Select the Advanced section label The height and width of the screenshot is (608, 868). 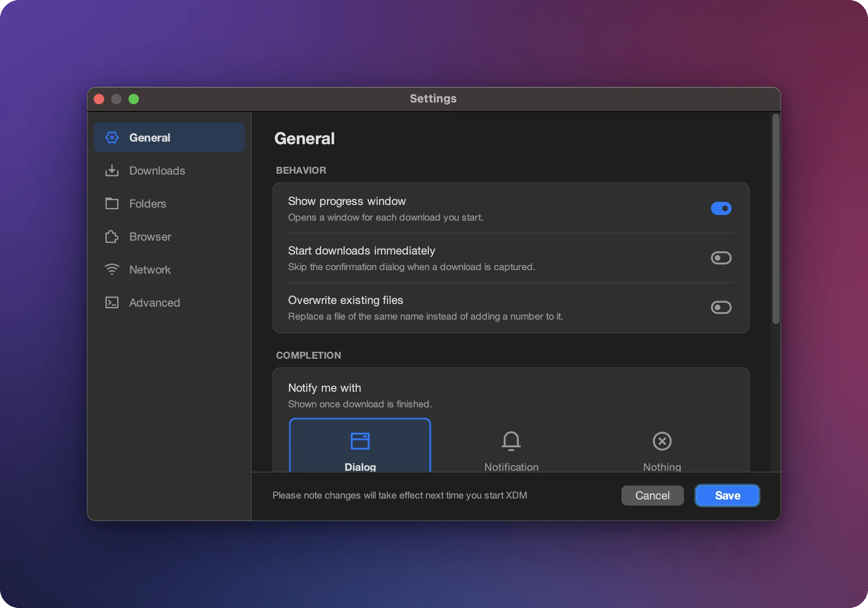(x=155, y=303)
